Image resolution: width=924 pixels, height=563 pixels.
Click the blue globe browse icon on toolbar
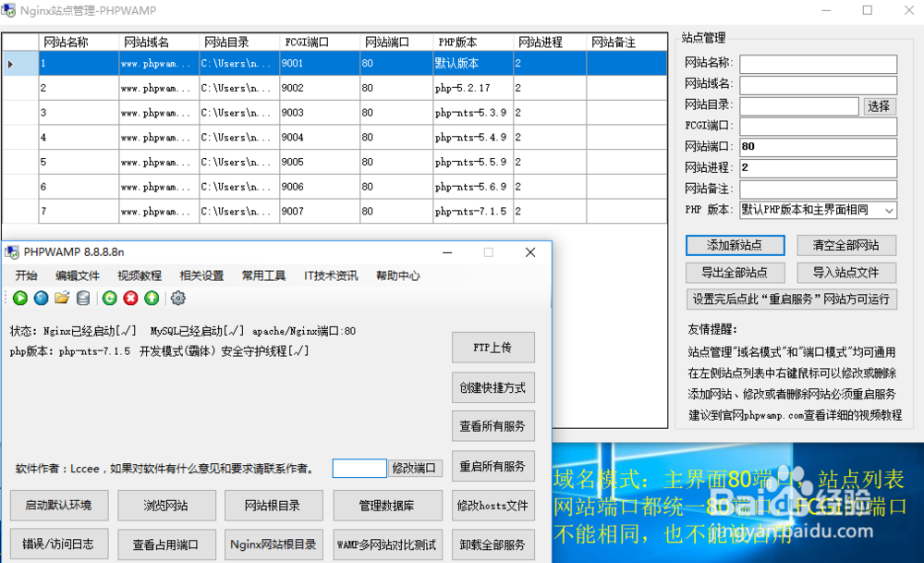(x=40, y=298)
